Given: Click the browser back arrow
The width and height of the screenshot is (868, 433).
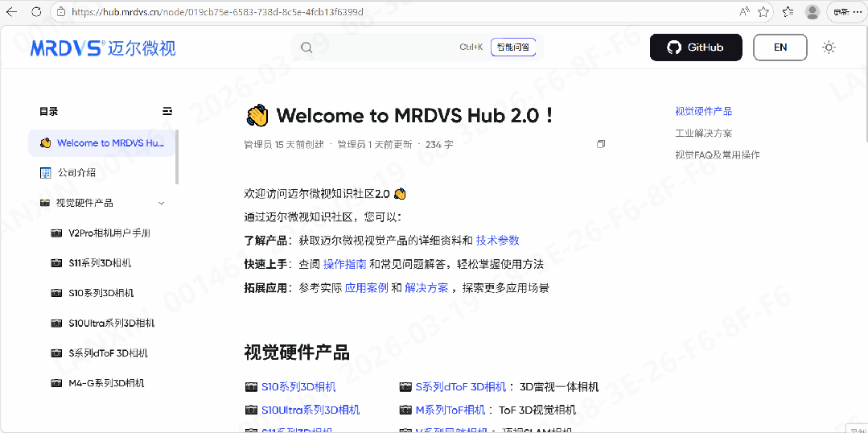Looking at the screenshot, I should click(x=11, y=12).
